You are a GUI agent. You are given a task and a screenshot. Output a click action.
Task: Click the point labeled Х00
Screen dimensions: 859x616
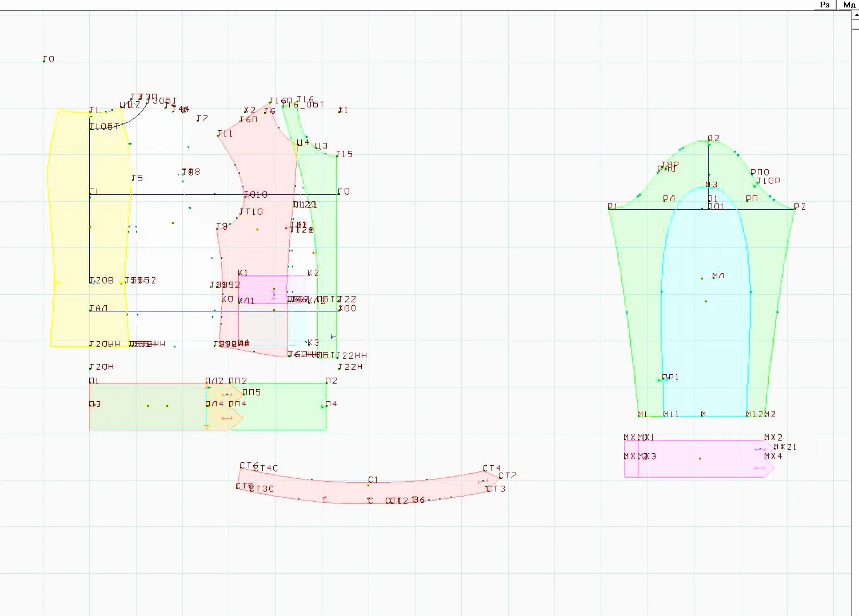coord(347,309)
